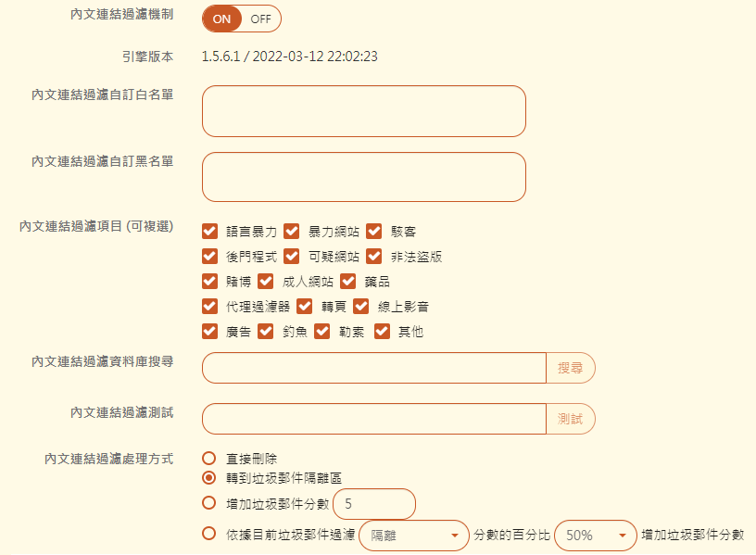Uncheck the 賭博 checkbox
The height and width of the screenshot is (555, 756).
[209, 281]
